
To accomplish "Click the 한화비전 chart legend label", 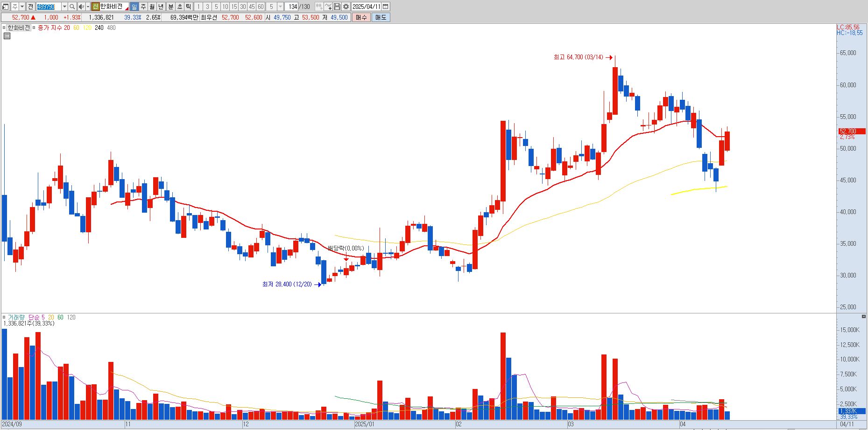I will coord(19,28).
